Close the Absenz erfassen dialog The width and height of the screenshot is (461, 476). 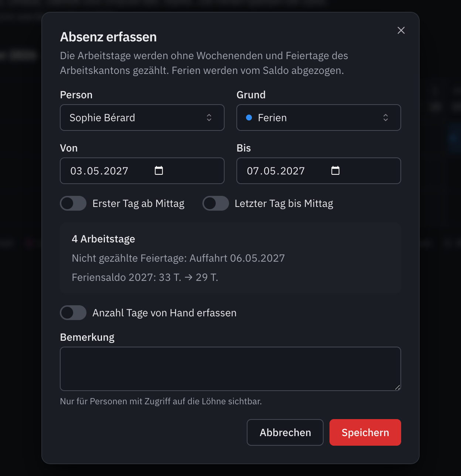coord(401,30)
